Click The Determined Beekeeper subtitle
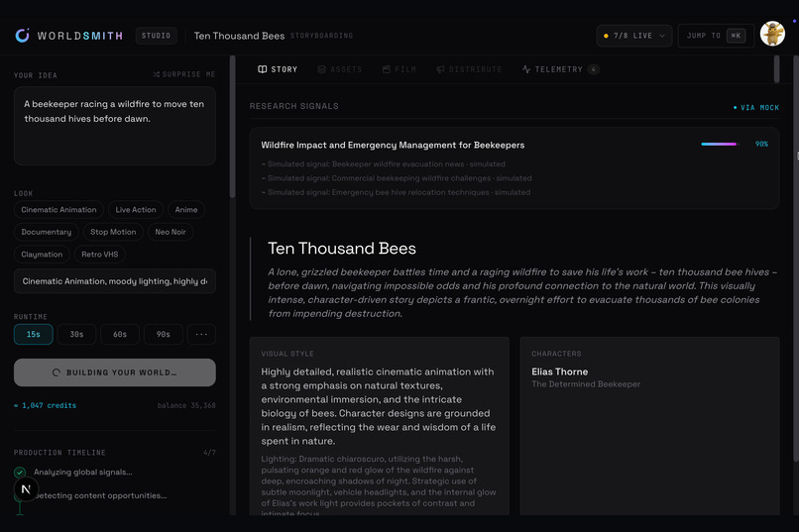This screenshot has height=532, width=799. [x=586, y=384]
